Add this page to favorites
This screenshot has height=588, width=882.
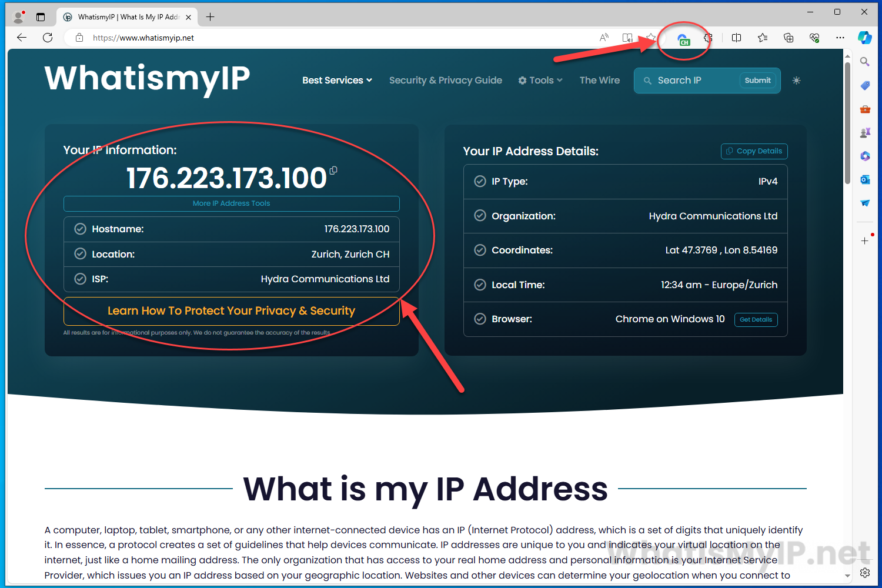click(651, 38)
